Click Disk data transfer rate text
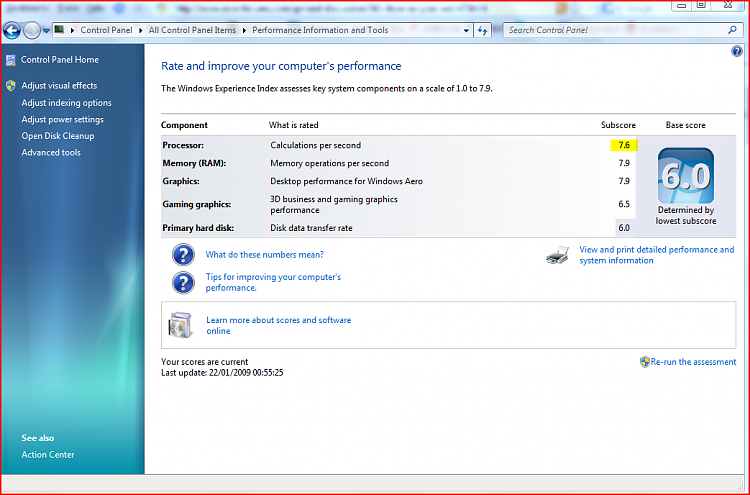750x495 pixels. 311,228
